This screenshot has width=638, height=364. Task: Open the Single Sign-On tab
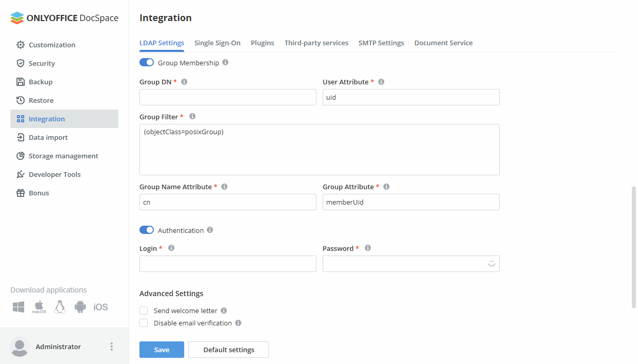point(217,43)
